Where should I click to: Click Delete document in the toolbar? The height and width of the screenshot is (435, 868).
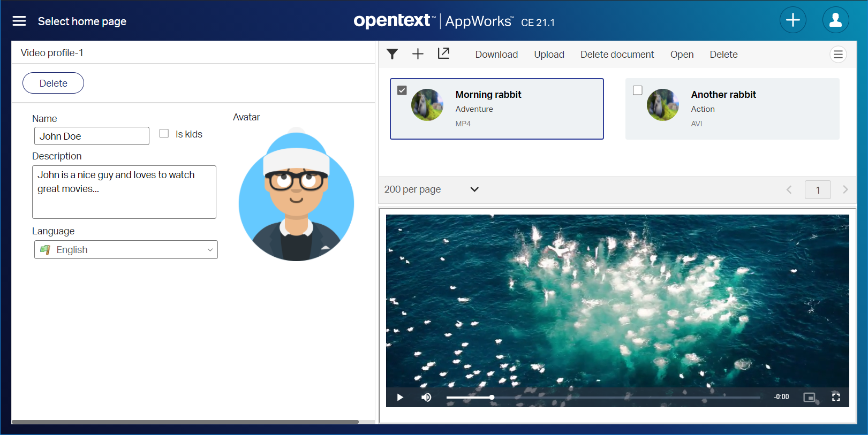pyautogui.click(x=617, y=55)
